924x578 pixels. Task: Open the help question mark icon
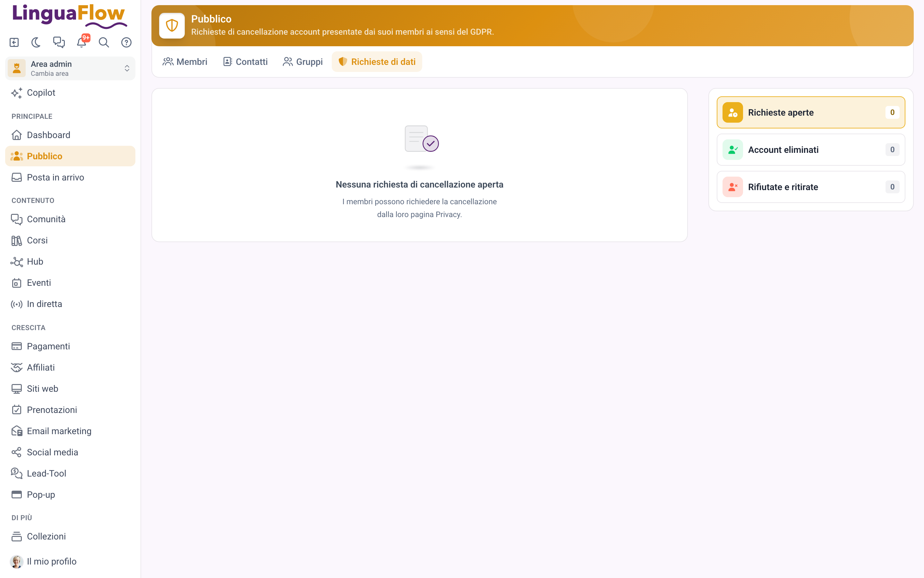(126, 42)
